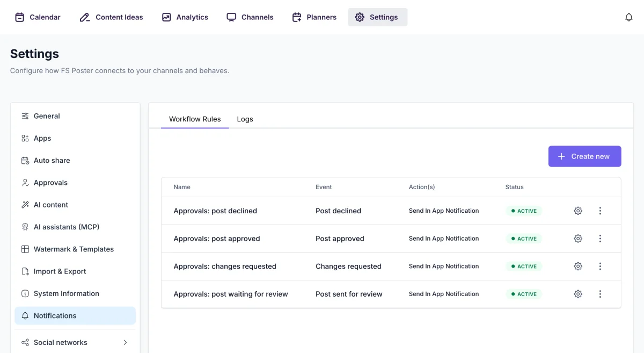
Task: Open AI content settings
Action: pyautogui.click(x=75, y=205)
